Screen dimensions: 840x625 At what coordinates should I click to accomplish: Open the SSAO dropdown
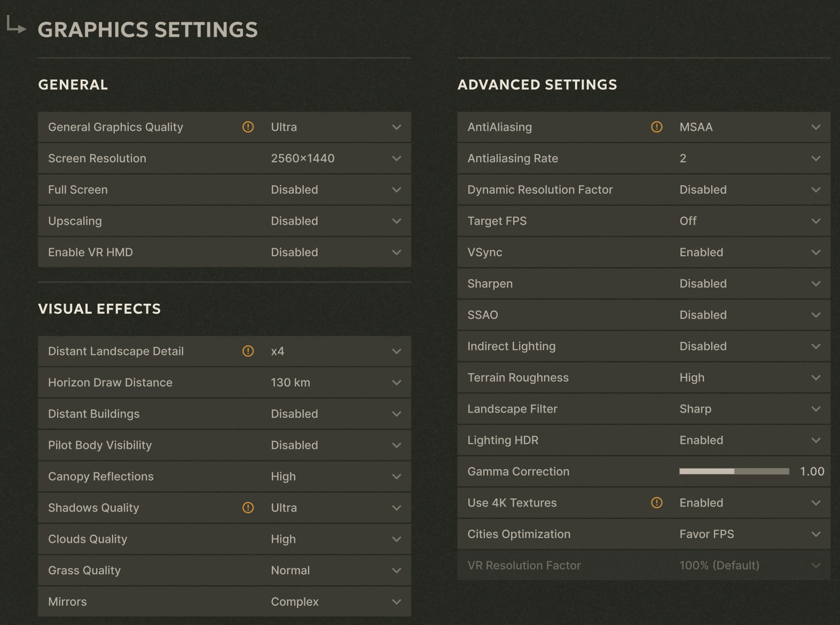click(x=750, y=315)
